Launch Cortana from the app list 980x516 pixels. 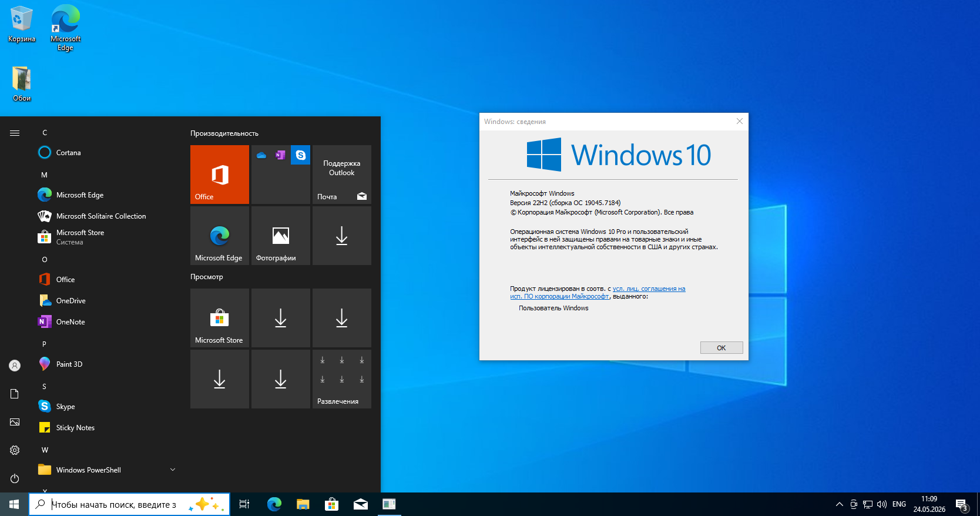107,153
